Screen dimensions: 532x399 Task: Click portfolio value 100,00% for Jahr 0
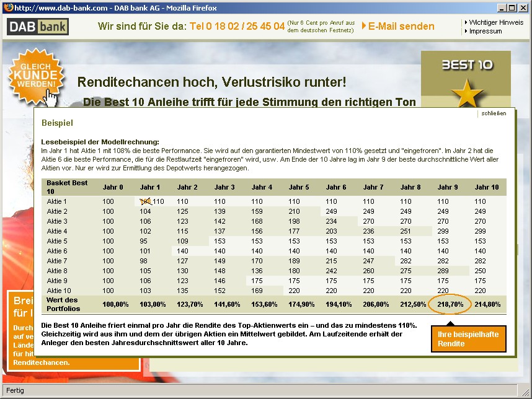[115, 304]
